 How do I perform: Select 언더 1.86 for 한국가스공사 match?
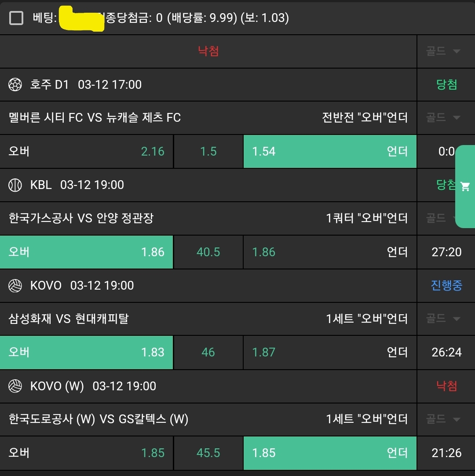[x=329, y=252]
